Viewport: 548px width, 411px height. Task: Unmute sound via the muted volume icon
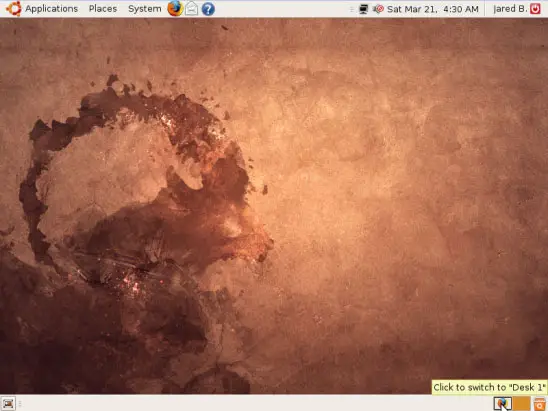coord(378,9)
